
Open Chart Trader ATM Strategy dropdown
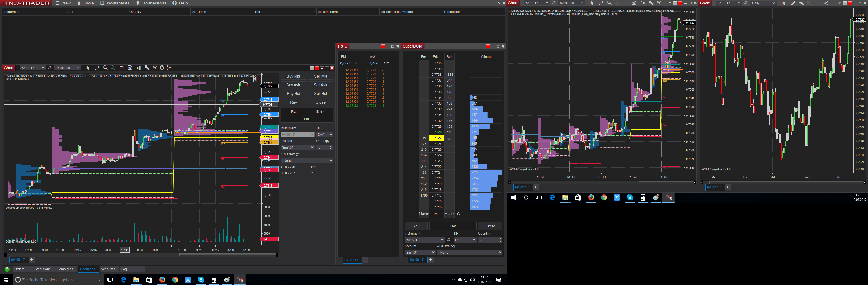tap(307, 160)
